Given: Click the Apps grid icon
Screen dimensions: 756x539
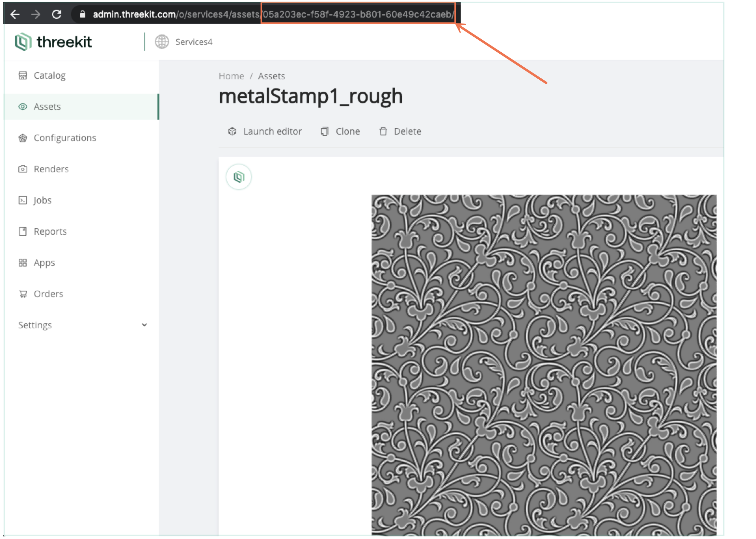Looking at the screenshot, I should click(x=22, y=263).
